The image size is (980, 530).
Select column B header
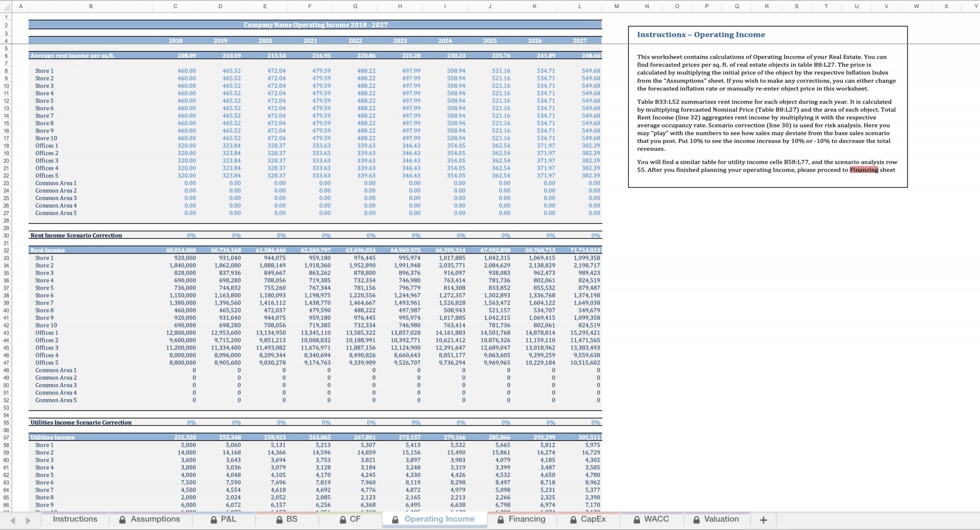point(91,6)
